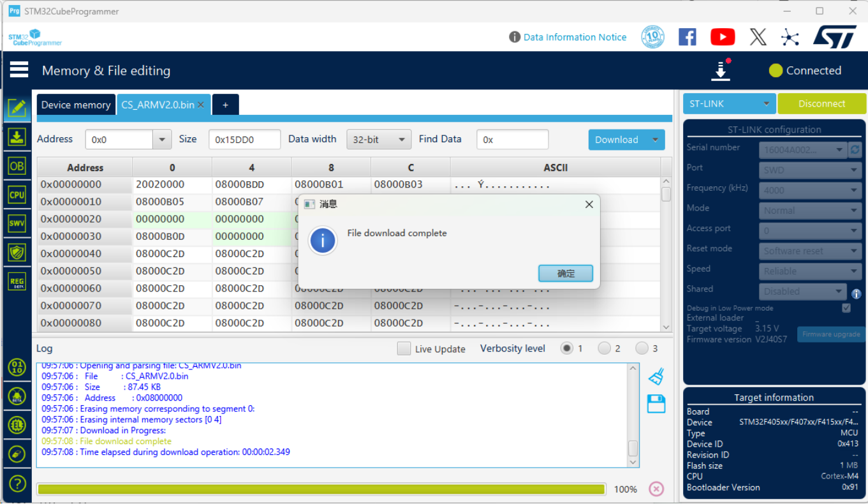Click the beta feature sidebar icon
The height and width of the screenshot is (504, 868).
tap(17, 396)
